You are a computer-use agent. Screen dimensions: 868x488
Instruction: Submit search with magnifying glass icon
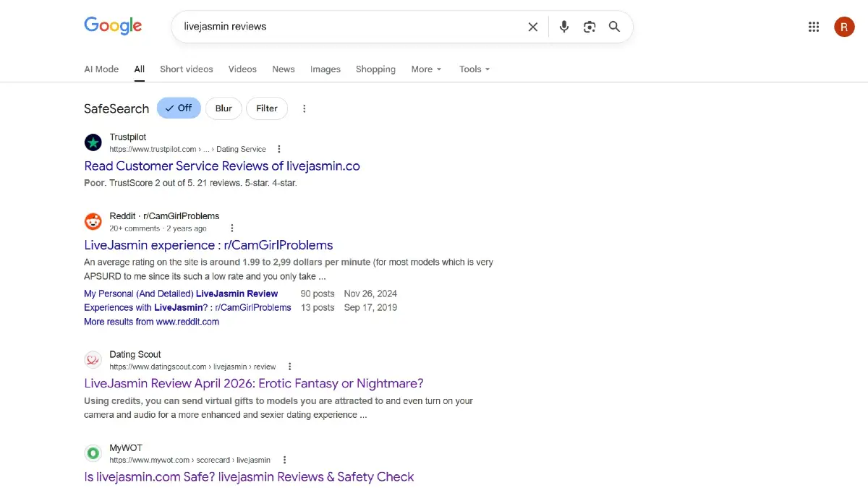pyautogui.click(x=614, y=27)
